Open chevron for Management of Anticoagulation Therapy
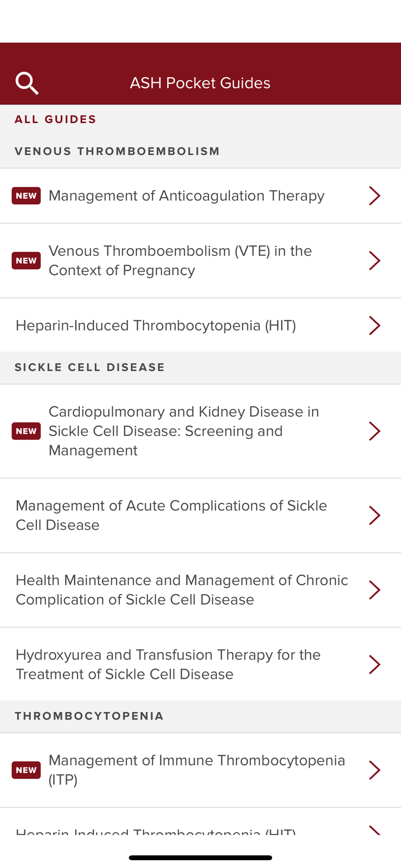The height and width of the screenshot is (868, 401). pyautogui.click(x=374, y=196)
